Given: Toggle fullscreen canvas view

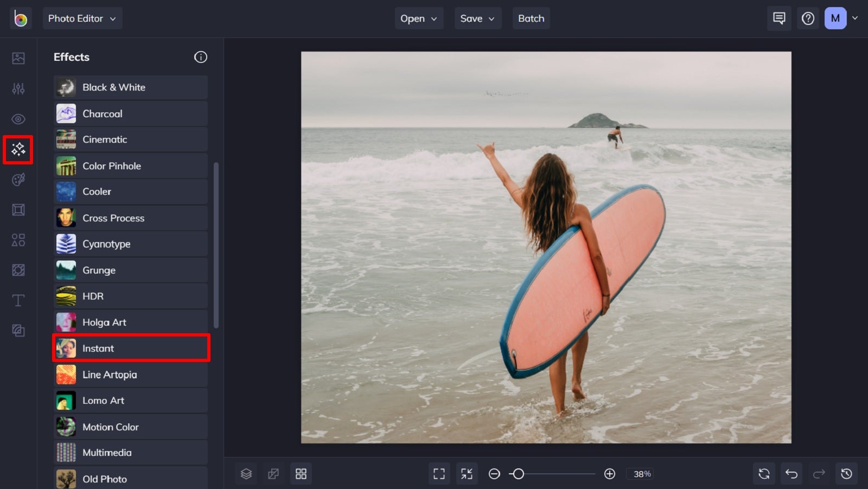Looking at the screenshot, I should tap(439, 473).
